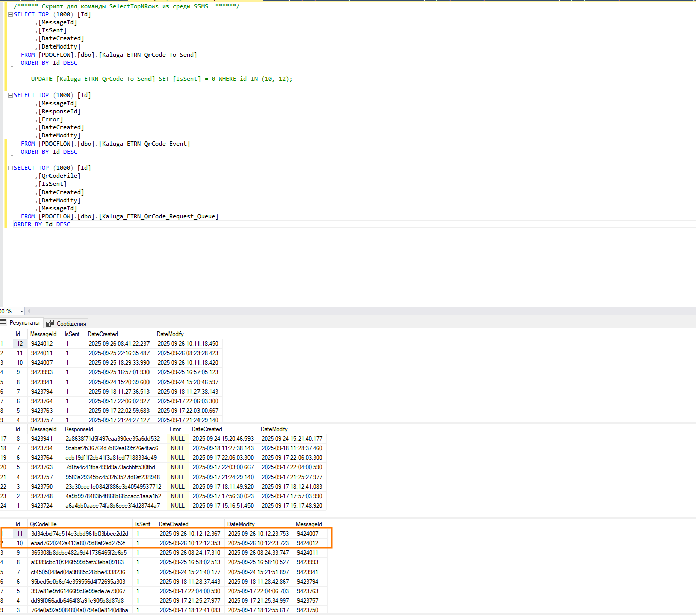The width and height of the screenshot is (696, 616).
Task: Select ResponseId 2a8638f71d5f497caa390ce35a6dd532
Action: [x=114, y=439]
